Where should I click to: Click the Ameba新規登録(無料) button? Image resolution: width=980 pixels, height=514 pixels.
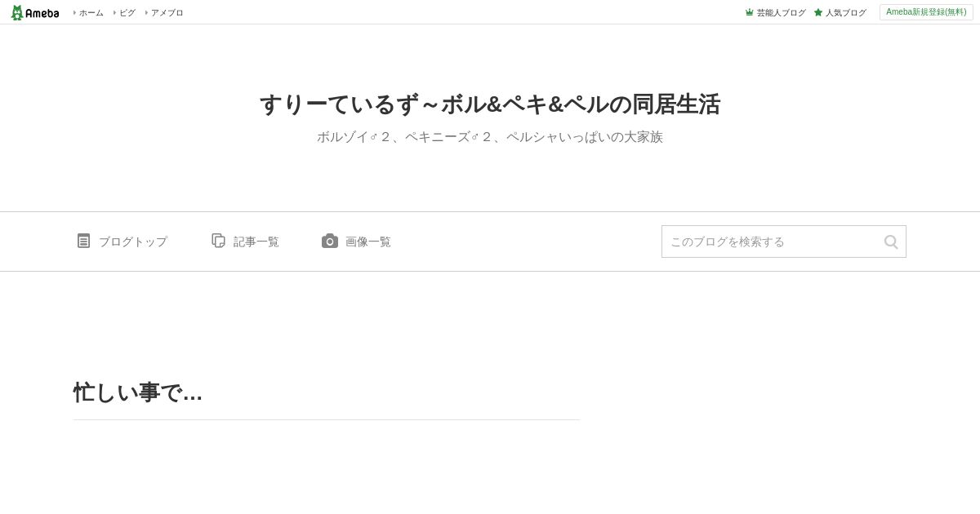[x=926, y=12]
